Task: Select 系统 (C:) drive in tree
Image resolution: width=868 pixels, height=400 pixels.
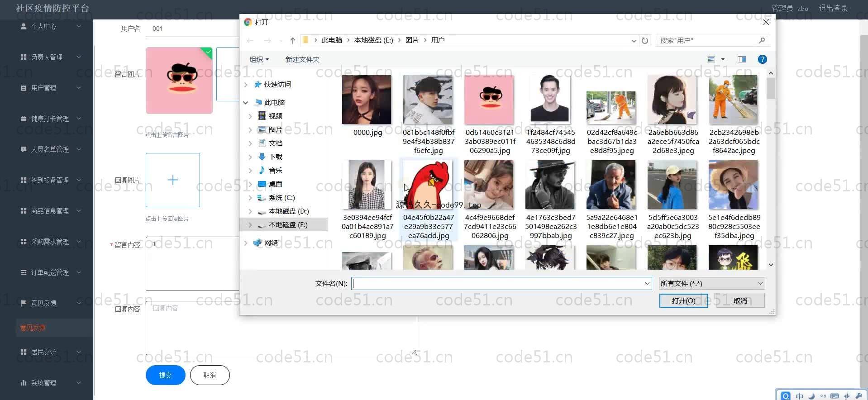Action: [281, 198]
